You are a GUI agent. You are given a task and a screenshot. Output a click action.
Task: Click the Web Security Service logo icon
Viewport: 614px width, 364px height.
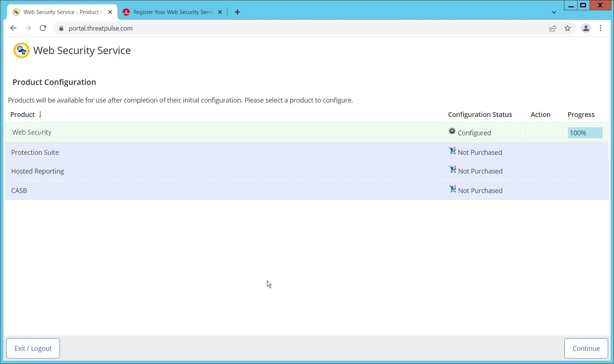pyautogui.click(x=21, y=50)
